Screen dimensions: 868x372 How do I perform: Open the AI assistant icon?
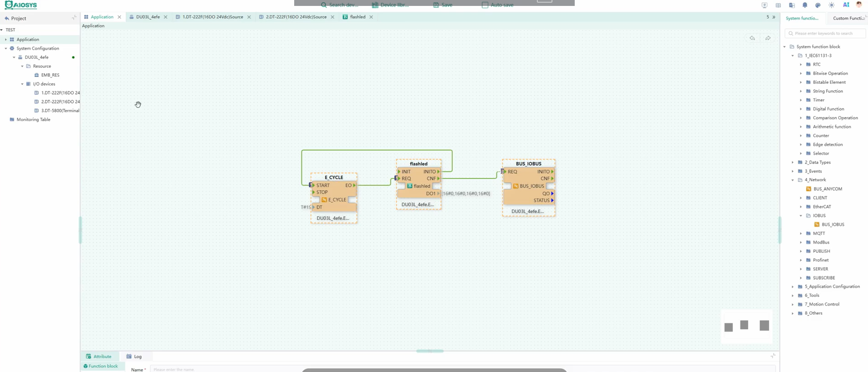click(846, 5)
